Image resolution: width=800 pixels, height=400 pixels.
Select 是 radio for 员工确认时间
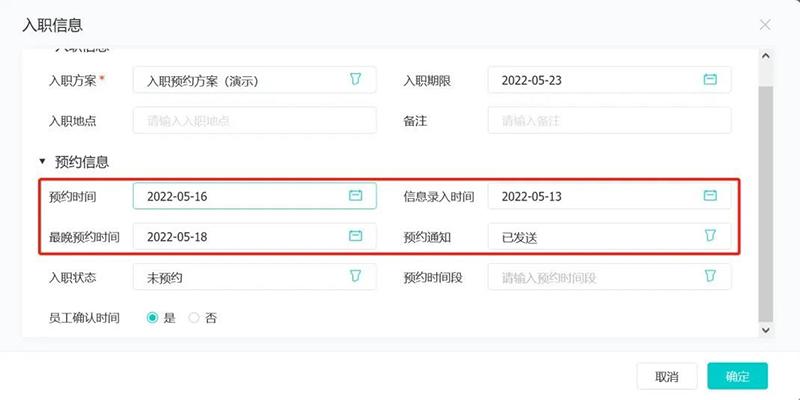(152, 318)
